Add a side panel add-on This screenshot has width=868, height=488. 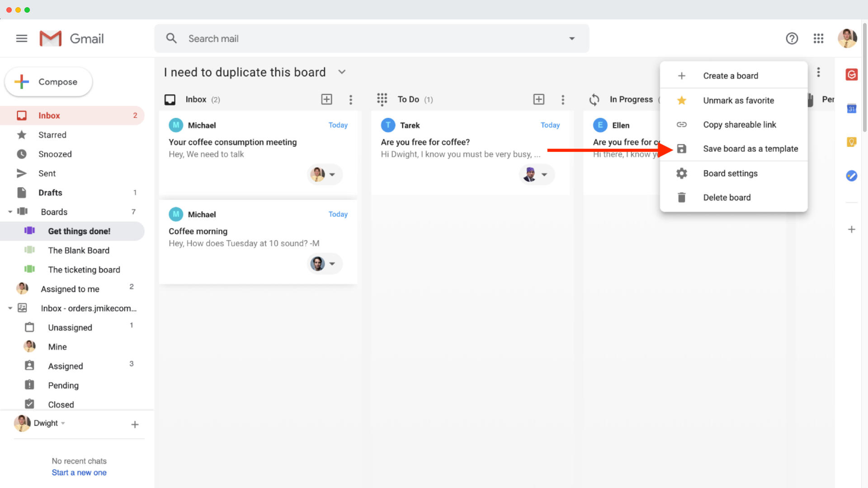pyautogui.click(x=851, y=230)
